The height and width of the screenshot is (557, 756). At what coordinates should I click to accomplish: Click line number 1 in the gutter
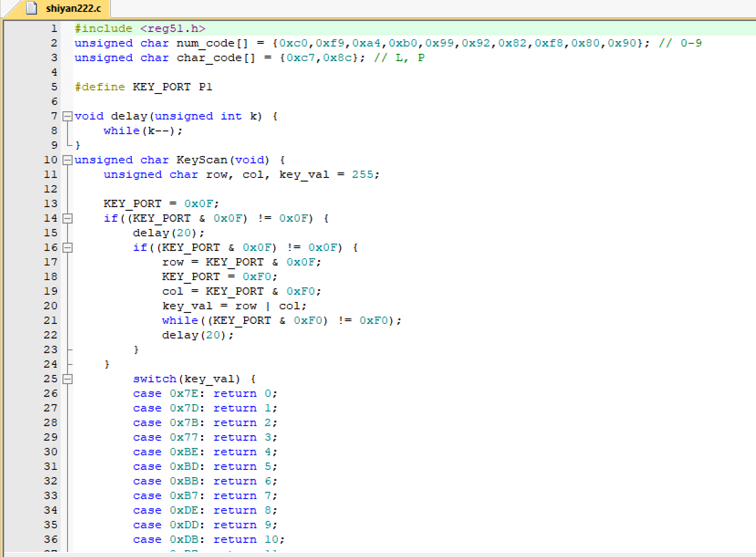(54, 28)
